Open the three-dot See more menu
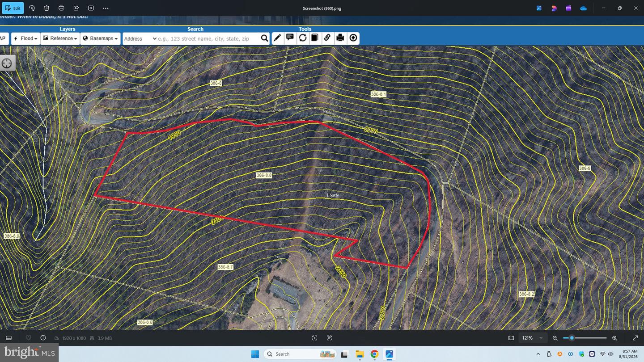The image size is (644, 362). [x=106, y=8]
